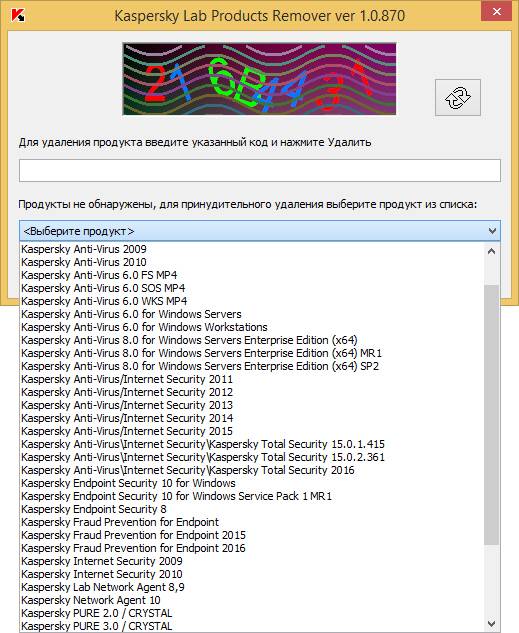Pick Anti-Virus 6.0 for Windows Servers
Screen dimensions: 519x633
click(252, 314)
